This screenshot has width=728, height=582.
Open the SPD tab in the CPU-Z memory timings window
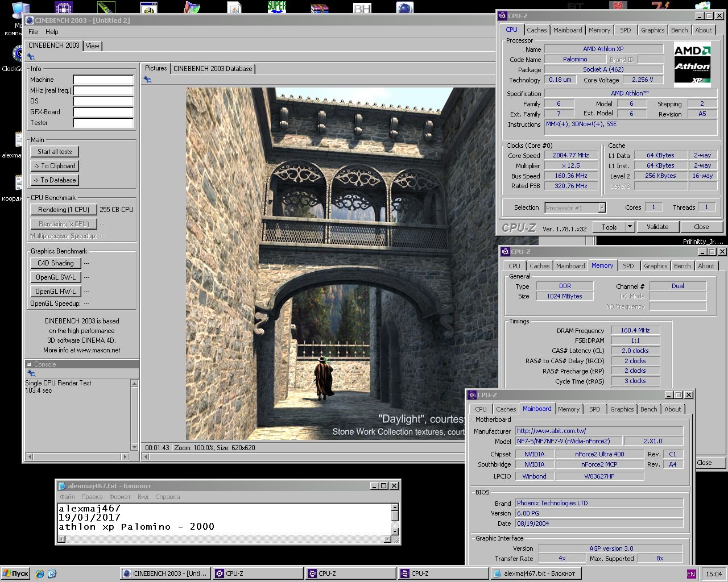click(x=628, y=266)
